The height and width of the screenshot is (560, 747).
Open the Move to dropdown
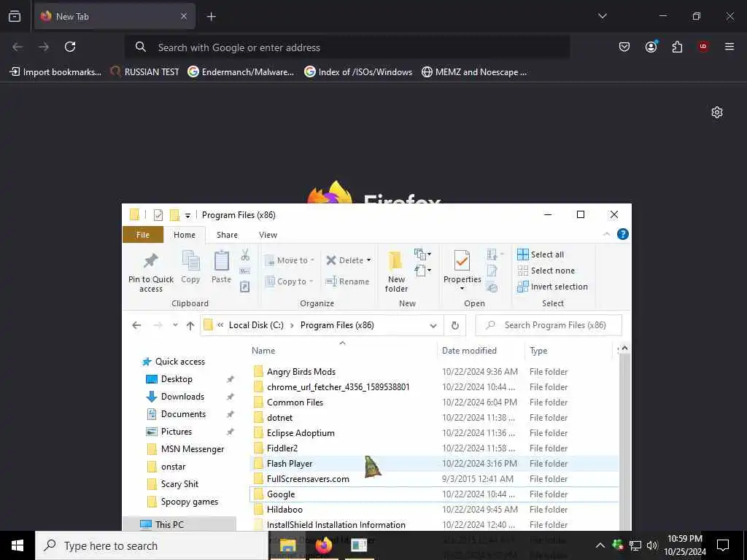(x=290, y=260)
